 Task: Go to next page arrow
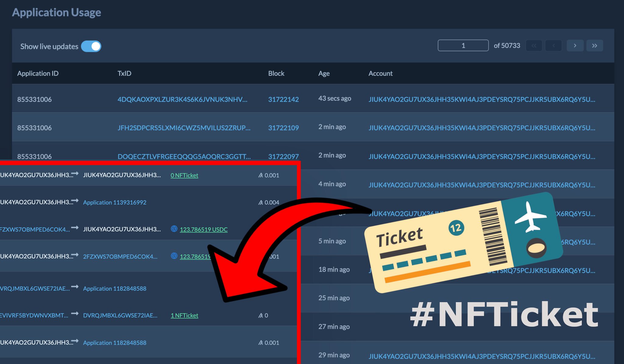[x=575, y=46]
